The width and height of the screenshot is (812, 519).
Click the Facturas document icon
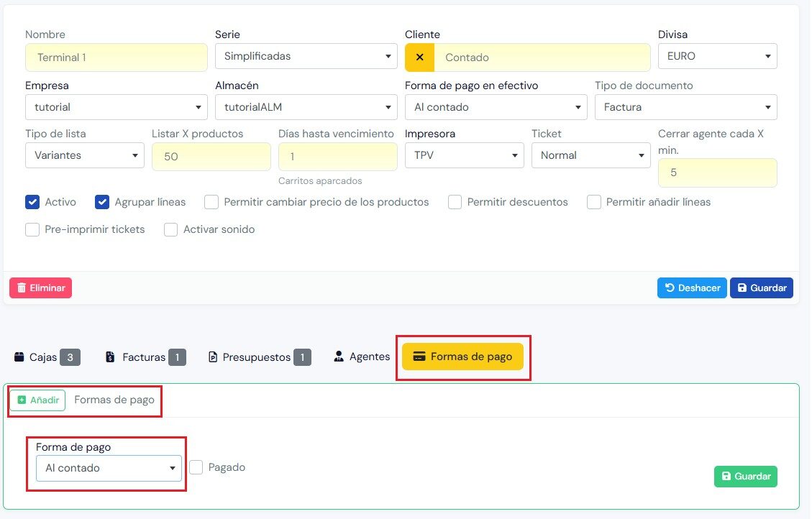click(110, 357)
